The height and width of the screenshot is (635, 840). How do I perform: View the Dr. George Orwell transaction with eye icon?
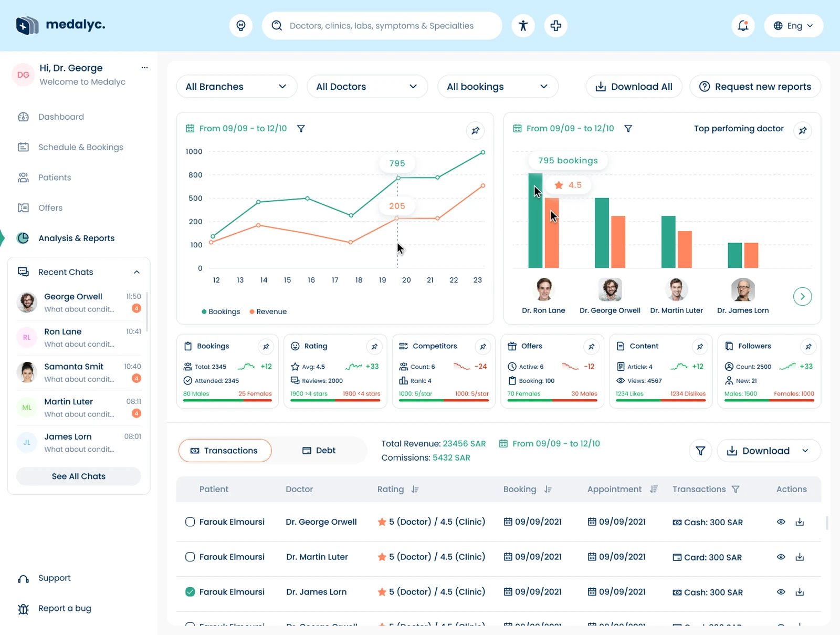[781, 522]
